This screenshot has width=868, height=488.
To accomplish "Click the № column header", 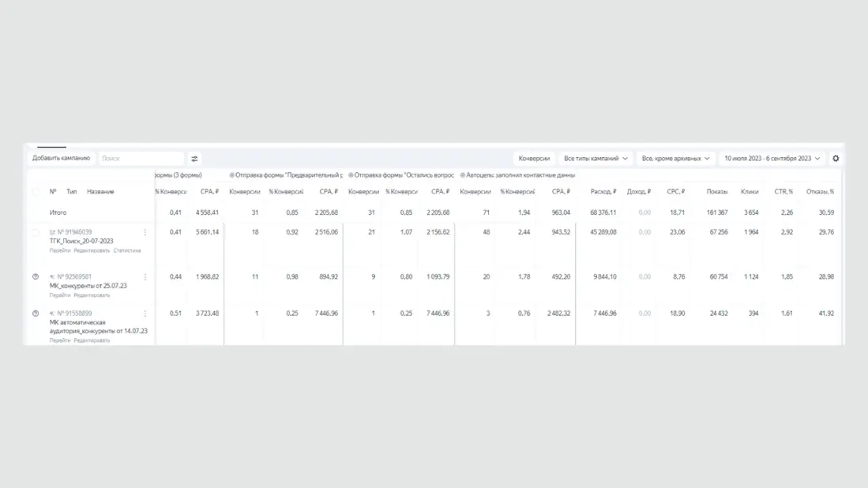I will coord(53,191).
